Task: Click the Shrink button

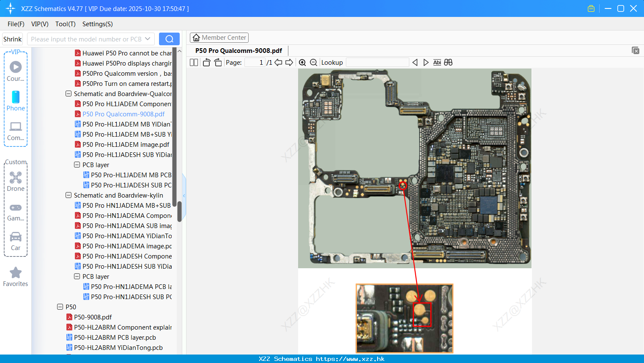Action: pos(13,39)
